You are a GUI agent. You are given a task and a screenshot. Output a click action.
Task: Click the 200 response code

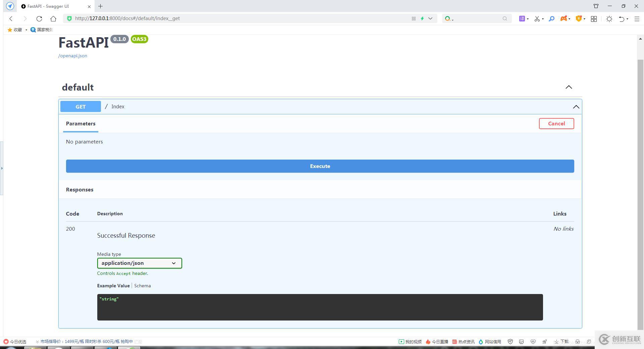[x=70, y=229]
